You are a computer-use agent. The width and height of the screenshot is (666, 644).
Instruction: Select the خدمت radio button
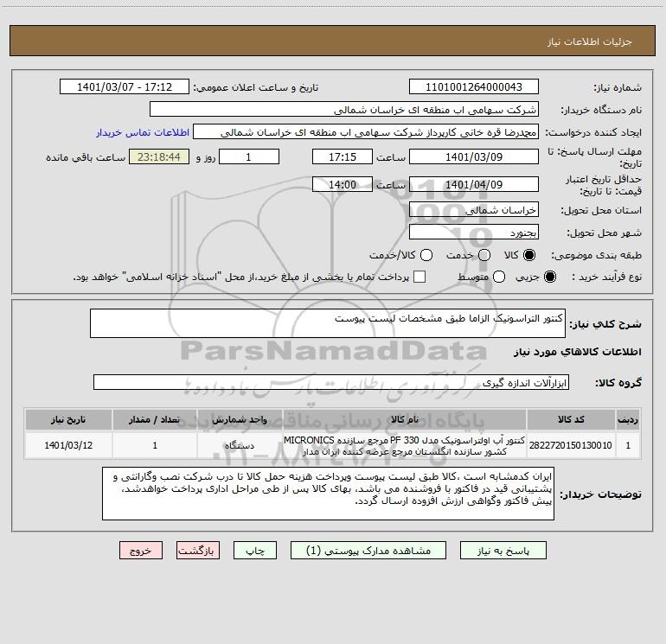pos(484,255)
